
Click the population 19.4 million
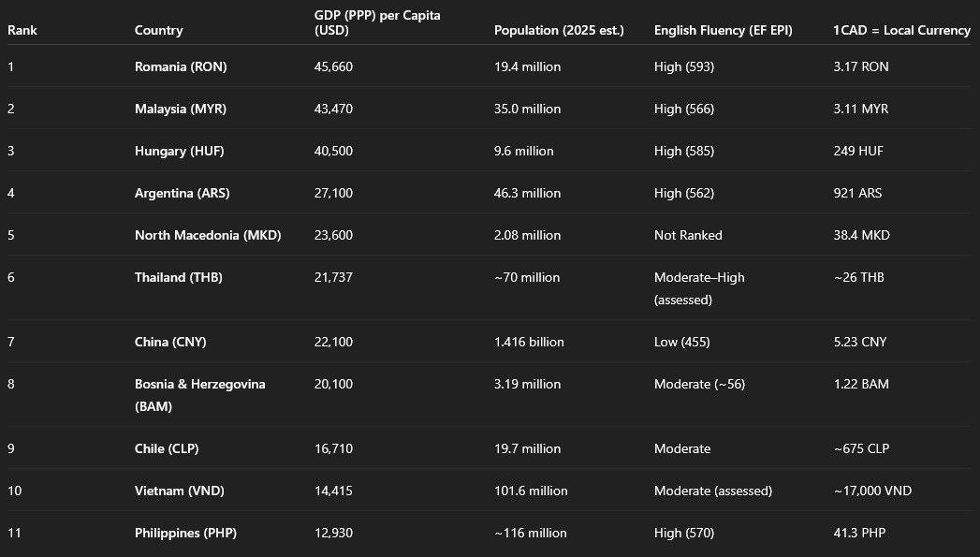coord(527,66)
